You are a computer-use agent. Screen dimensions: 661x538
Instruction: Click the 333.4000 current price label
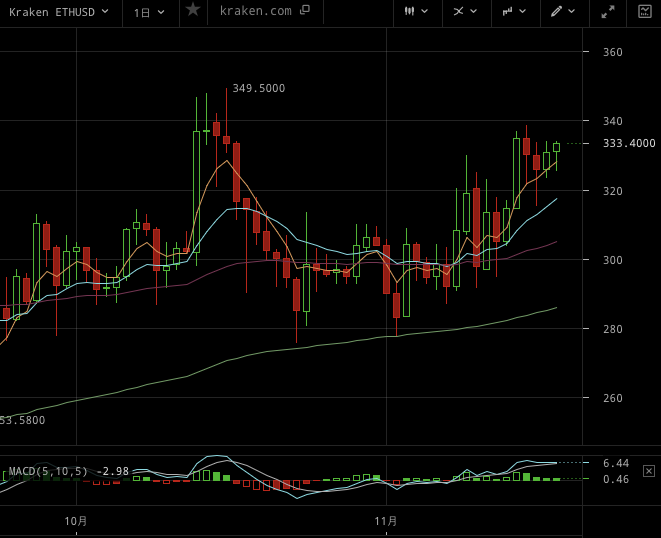point(629,143)
